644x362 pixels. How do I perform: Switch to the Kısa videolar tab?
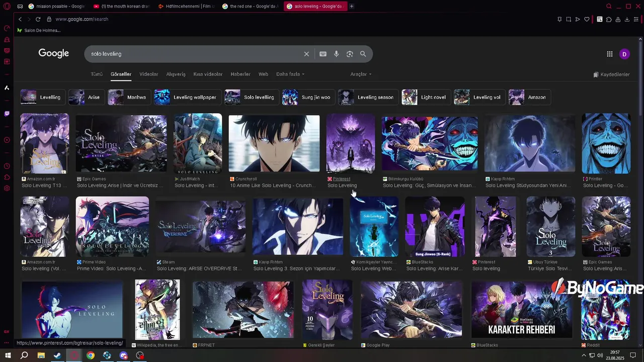pos(208,74)
